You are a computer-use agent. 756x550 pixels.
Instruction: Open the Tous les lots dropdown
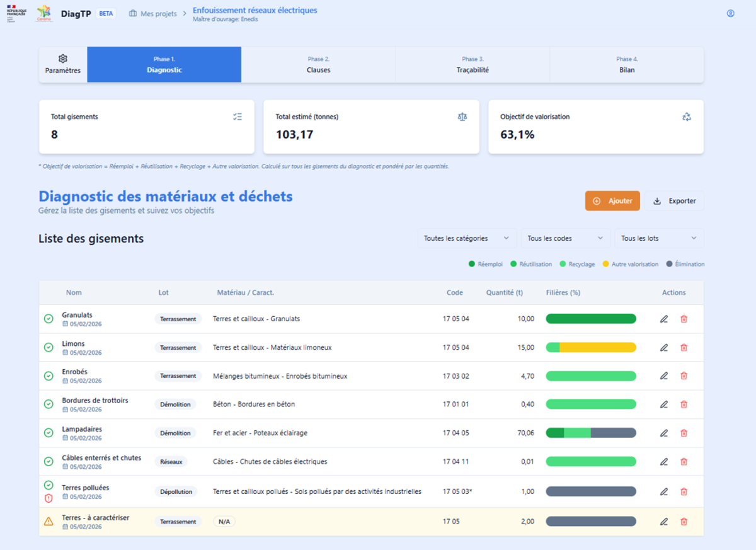coord(658,238)
